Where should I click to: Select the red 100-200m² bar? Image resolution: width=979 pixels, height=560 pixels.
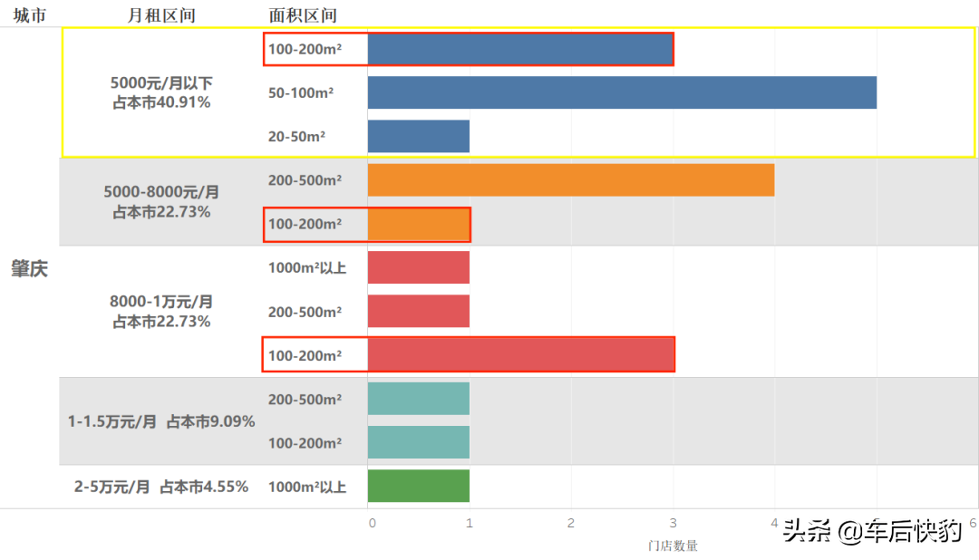click(520, 354)
